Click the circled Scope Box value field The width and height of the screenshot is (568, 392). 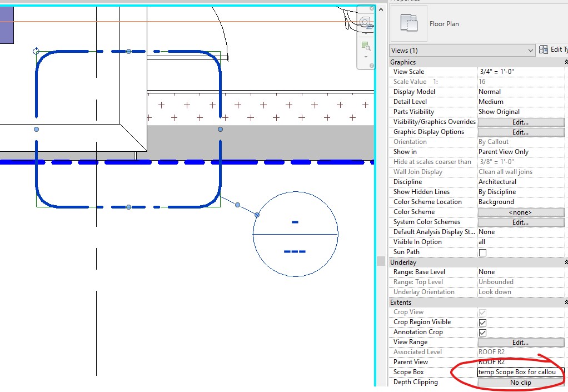519,372
